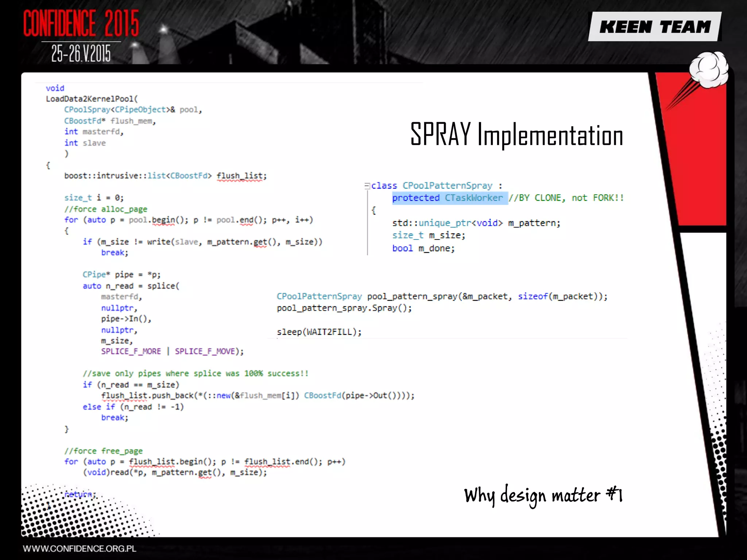Select highlighted 'protected CTaskWorker' text
Screen dimensions: 747x560
450,198
